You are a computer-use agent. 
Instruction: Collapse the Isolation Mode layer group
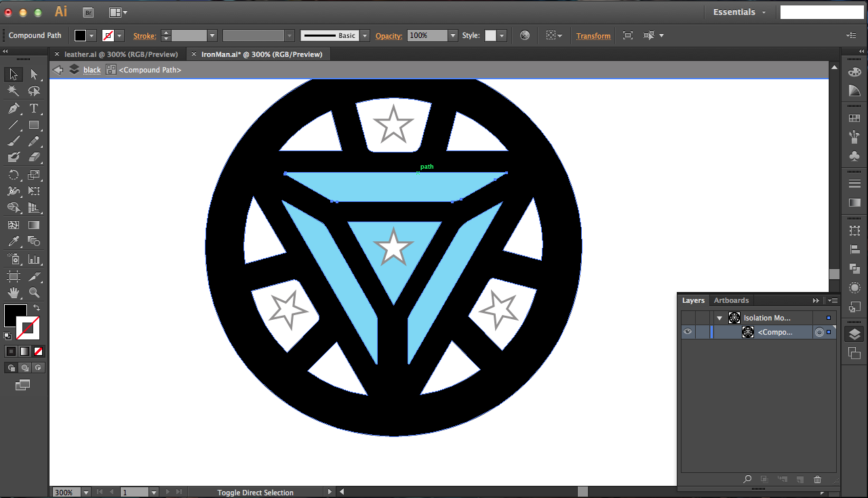(719, 317)
